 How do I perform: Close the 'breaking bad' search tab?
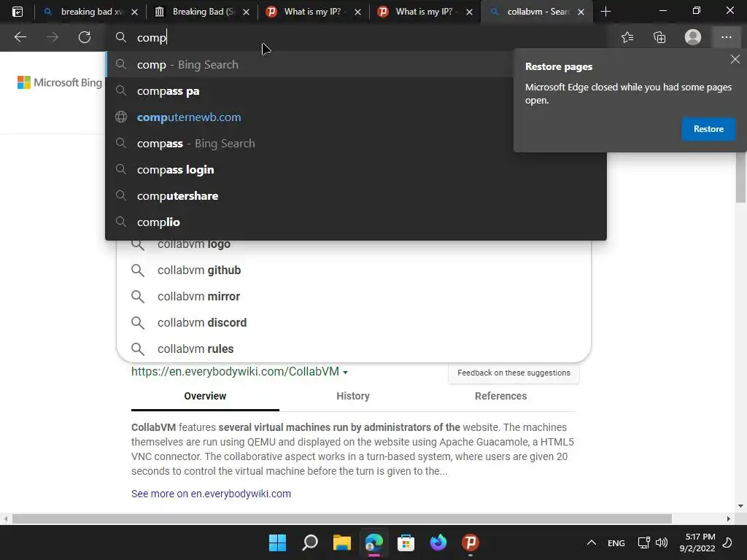pyautogui.click(x=134, y=12)
